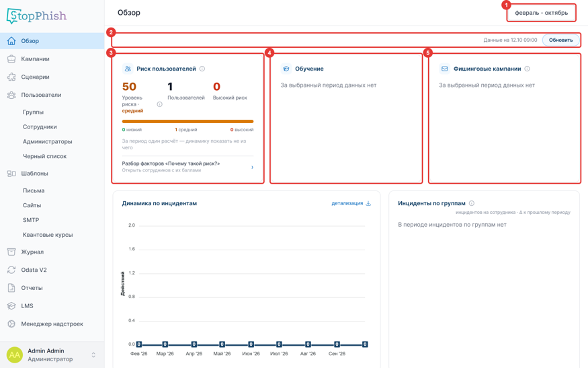This screenshot has height=368, width=588.
Task: Click the graduation cap icon beside LMS
Action: 11,306
